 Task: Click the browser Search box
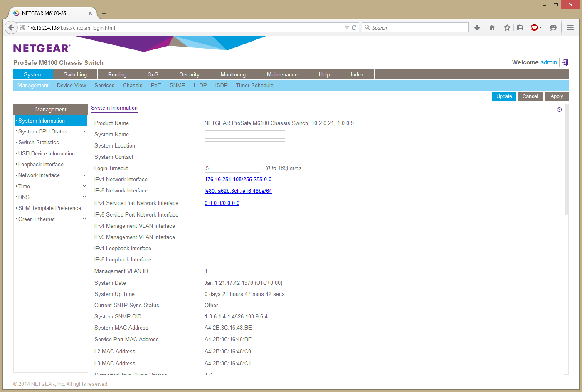pyautogui.click(x=415, y=27)
